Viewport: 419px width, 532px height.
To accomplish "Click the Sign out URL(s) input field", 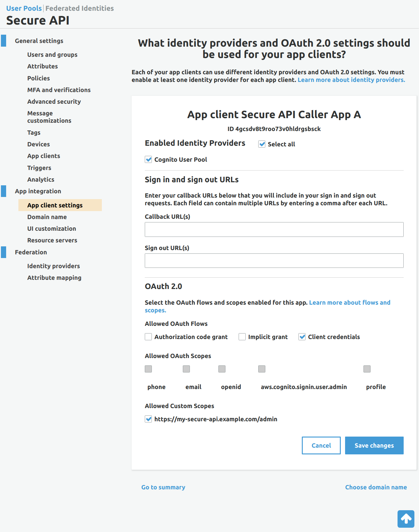I will pos(274,261).
